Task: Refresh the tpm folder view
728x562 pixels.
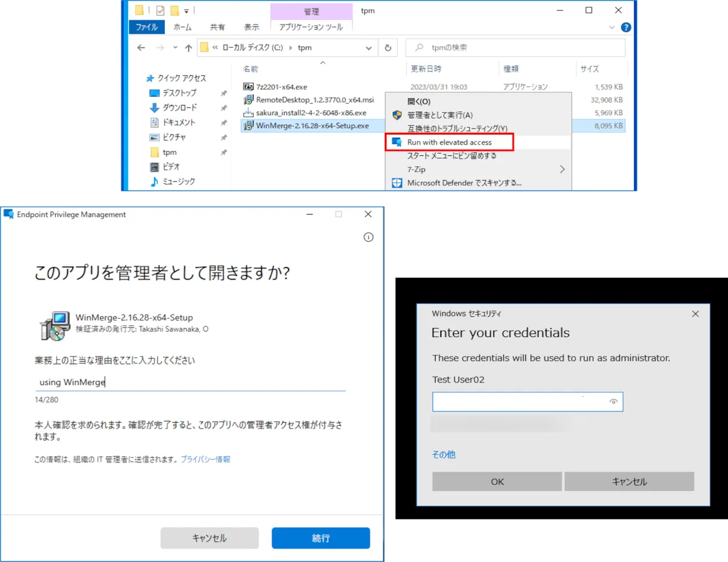Action: point(388,48)
